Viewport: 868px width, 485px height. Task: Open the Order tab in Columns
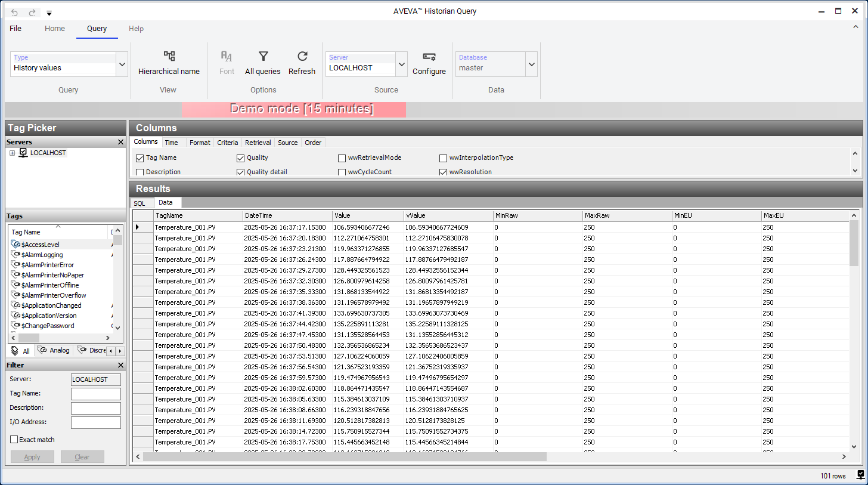coord(313,143)
